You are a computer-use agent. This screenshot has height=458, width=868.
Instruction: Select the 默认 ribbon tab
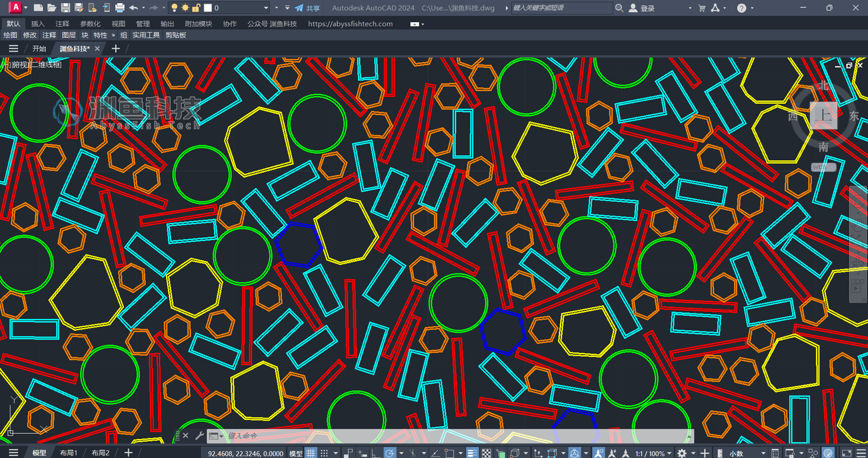[13, 24]
